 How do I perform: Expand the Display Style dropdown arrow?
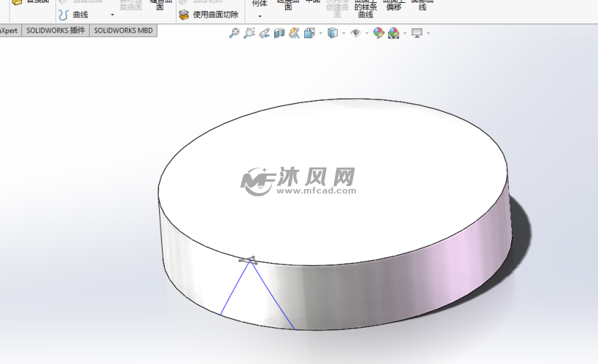pos(343,34)
